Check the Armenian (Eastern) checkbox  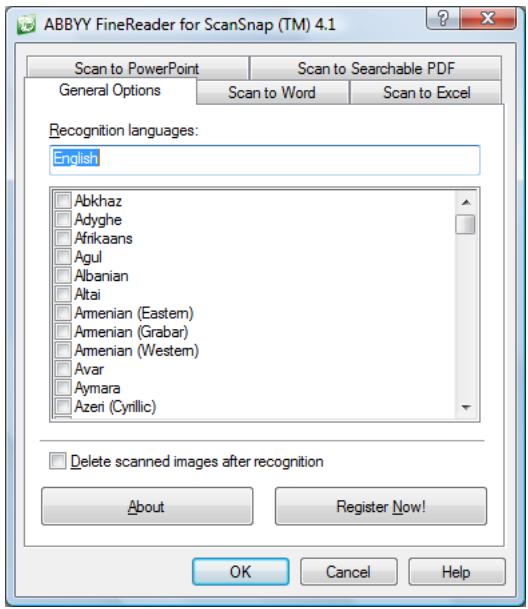point(63,313)
